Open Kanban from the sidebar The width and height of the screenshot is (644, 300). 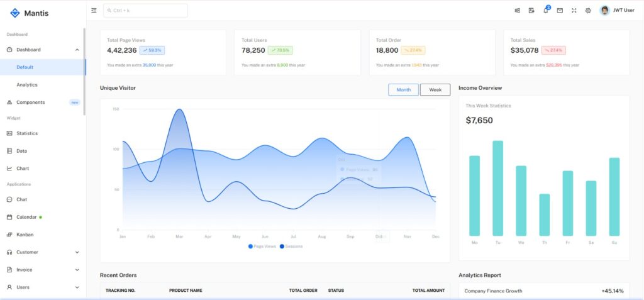[x=25, y=235]
